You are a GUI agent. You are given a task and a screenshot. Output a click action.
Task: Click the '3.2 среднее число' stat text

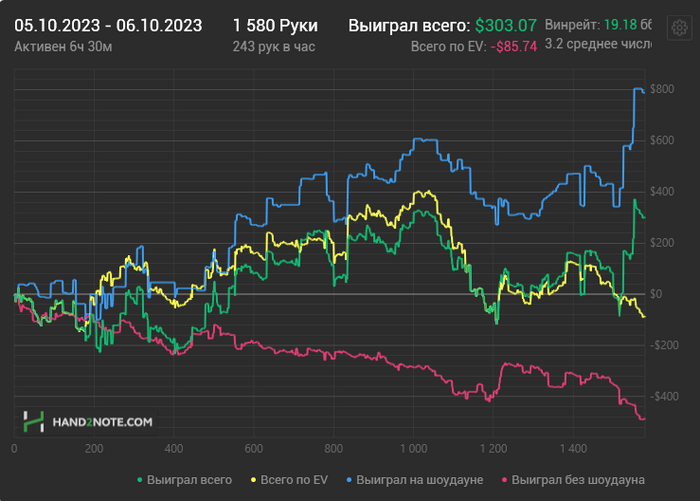click(598, 44)
